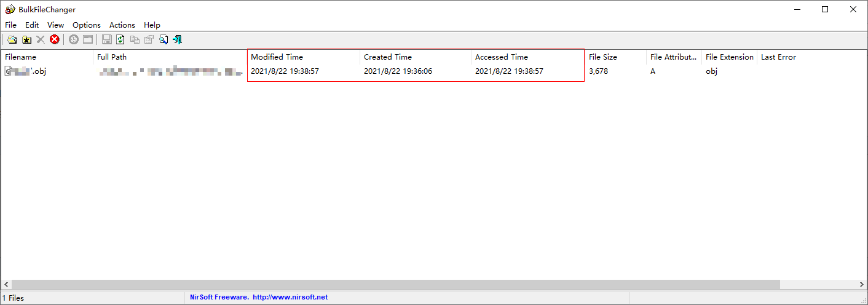Open the Actions menu
This screenshot has width=868, height=305.
(122, 25)
